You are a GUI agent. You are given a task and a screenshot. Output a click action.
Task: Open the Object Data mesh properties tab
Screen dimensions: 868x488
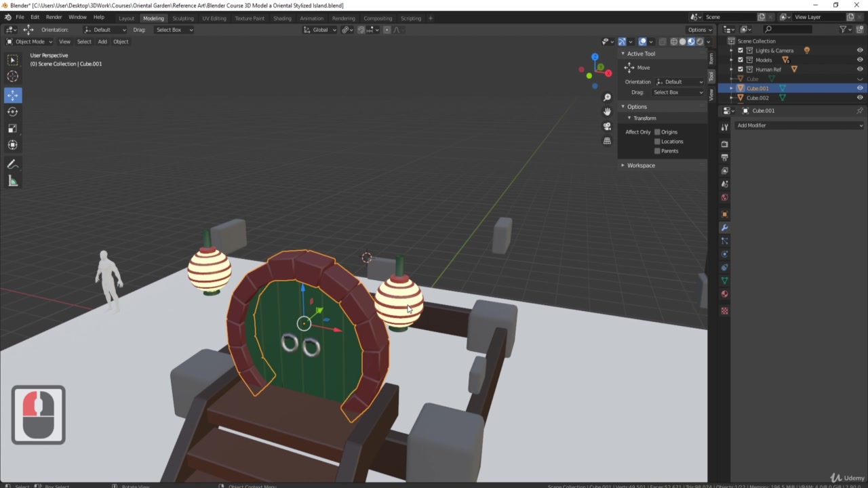tap(725, 281)
